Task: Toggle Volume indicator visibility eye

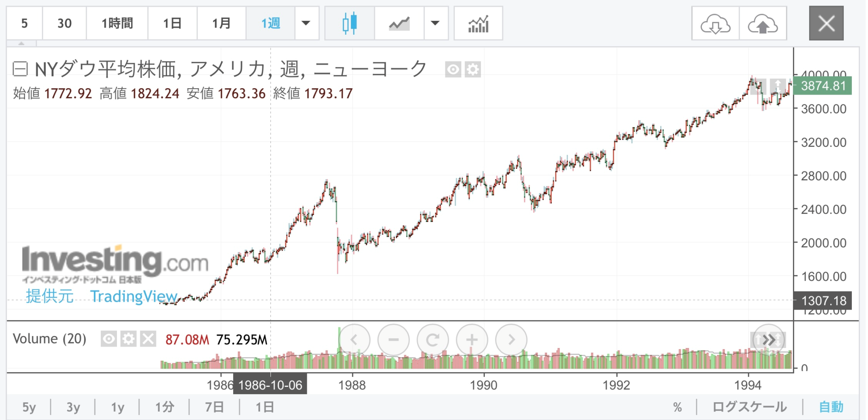Action: (x=108, y=339)
